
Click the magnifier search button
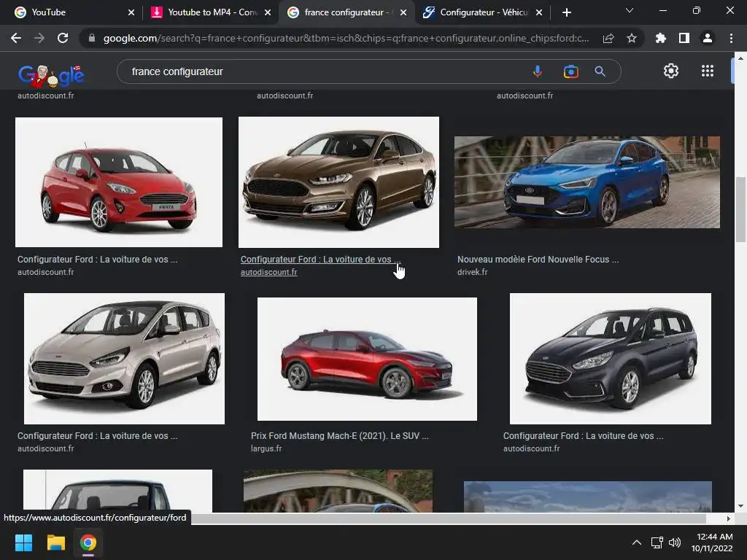pyautogui.click(x=600, y=71)
